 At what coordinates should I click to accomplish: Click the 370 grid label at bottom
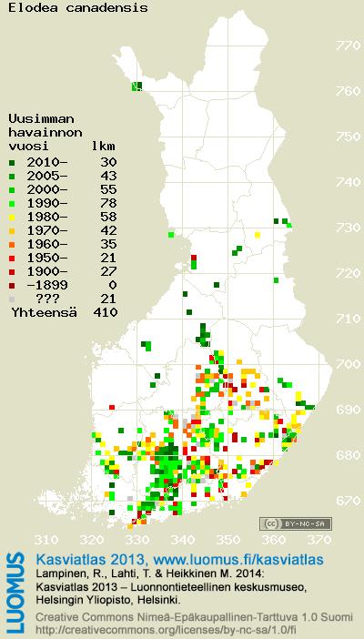pos(319,541)
